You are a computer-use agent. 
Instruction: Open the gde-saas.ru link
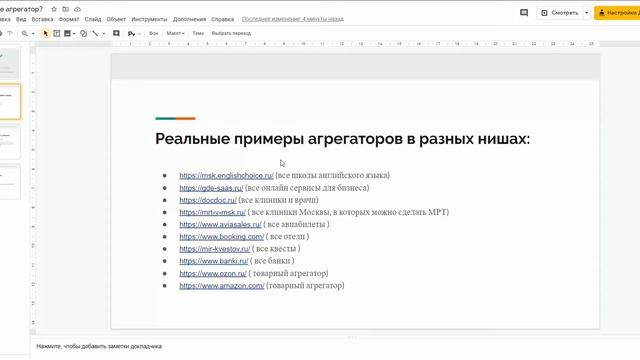(x=211, y=188)
